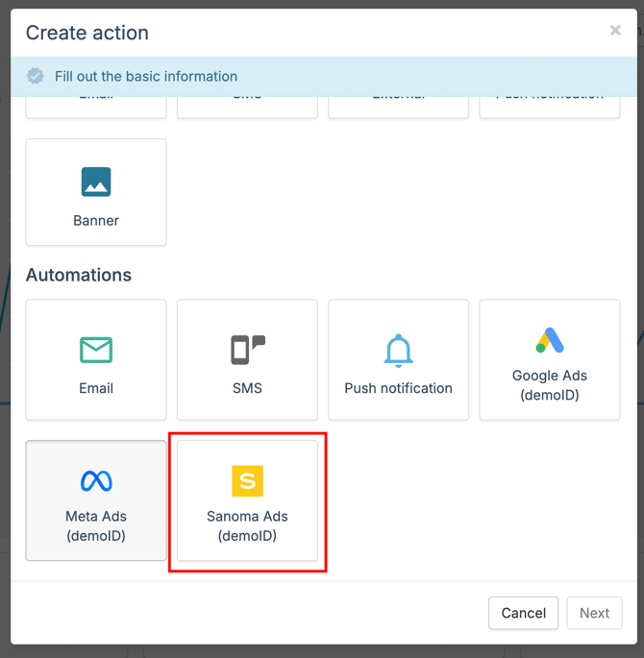
Task: Pick the Google Ads logo icon
Action: point(550,340)
